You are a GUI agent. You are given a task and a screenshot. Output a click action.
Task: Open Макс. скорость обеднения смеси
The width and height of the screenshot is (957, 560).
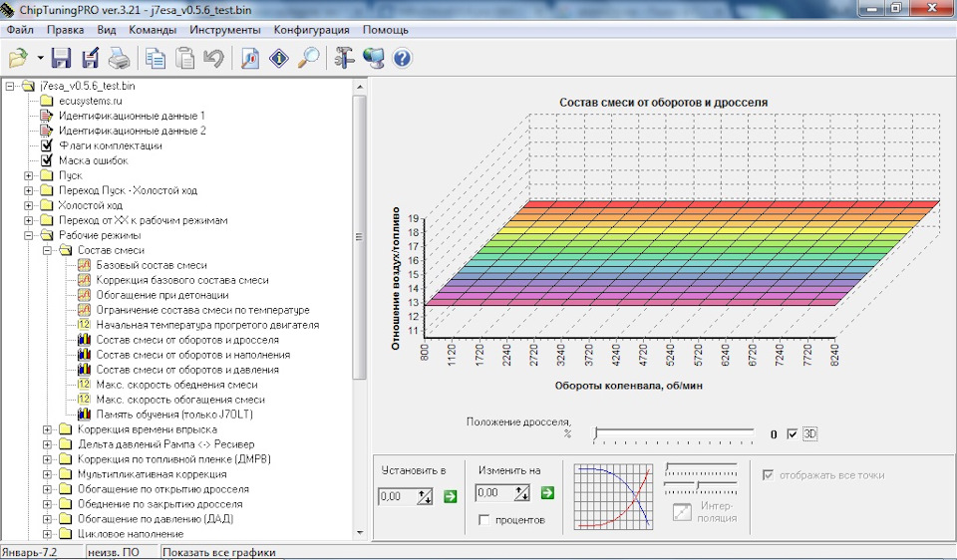177,385
